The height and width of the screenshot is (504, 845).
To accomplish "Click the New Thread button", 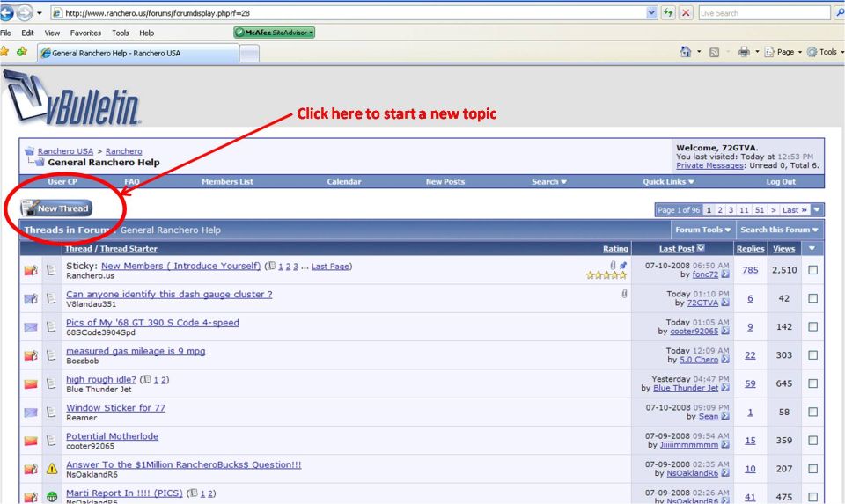I will (x=56, y=208).
